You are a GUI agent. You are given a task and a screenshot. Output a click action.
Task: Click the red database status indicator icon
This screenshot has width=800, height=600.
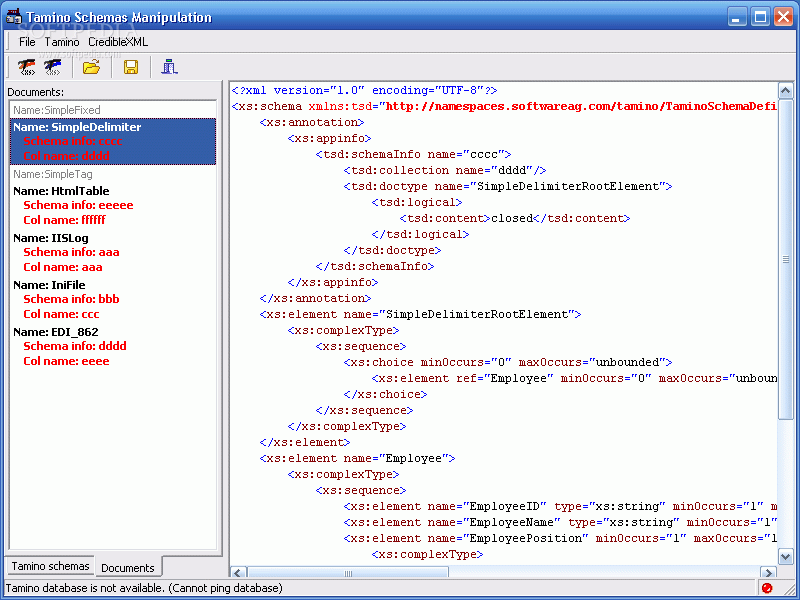click(x=766, y=588)
